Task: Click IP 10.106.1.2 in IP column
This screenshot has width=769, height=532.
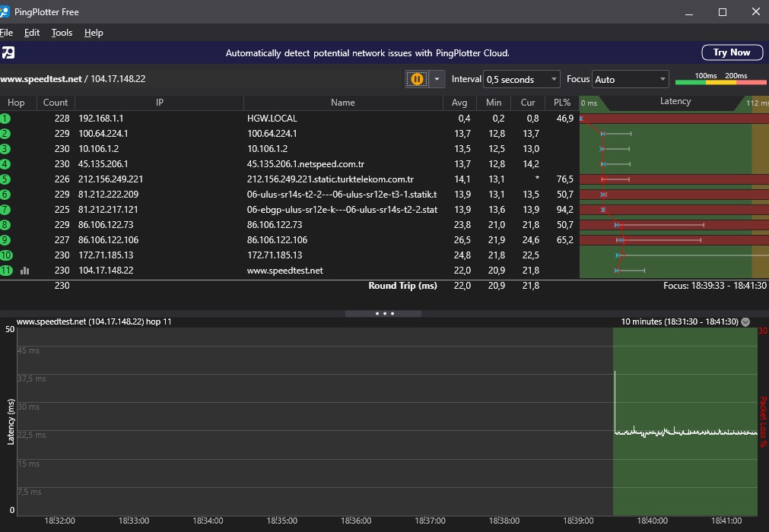Action: pos(98,149)
